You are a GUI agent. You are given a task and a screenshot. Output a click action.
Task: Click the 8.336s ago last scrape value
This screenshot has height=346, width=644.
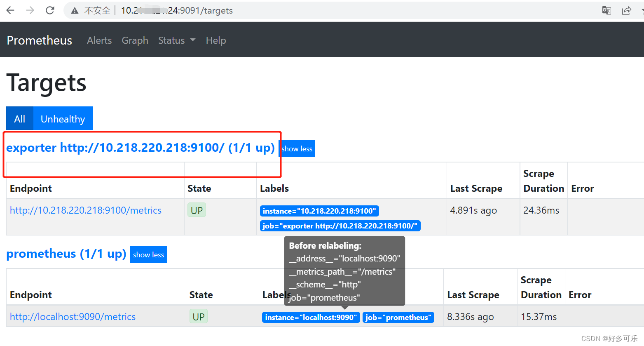pyautogui.click(x=471, y=317)
